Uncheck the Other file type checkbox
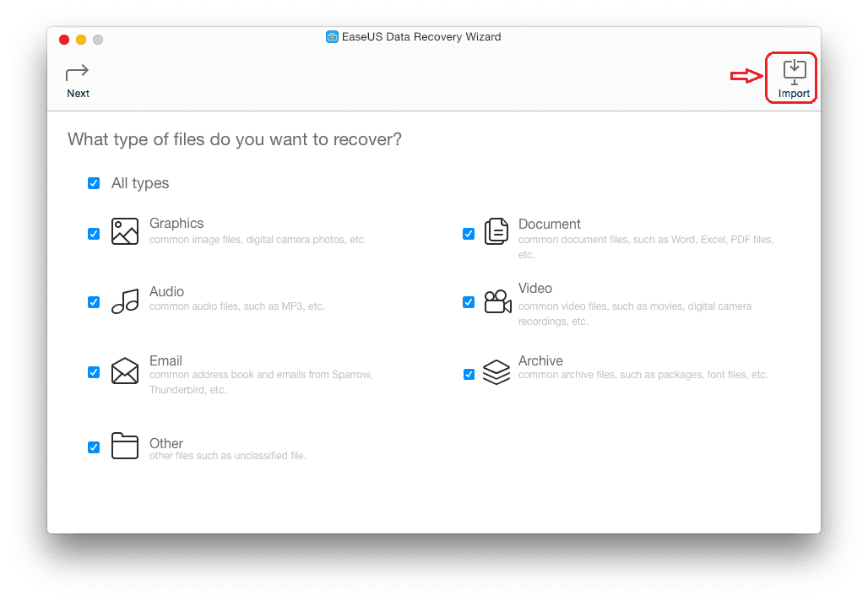Screen dimensions: 868x601 pyautogui.click(x=94, y=447)
